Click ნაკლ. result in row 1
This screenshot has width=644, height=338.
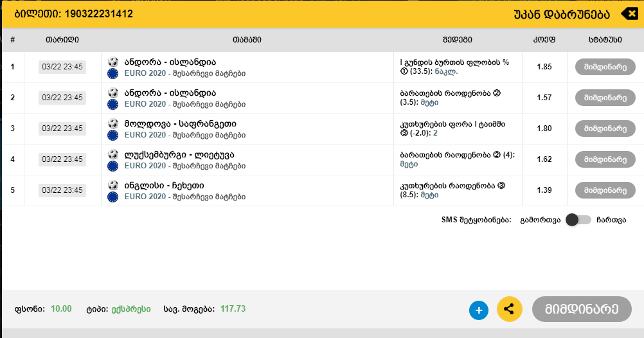pos(446,71)
